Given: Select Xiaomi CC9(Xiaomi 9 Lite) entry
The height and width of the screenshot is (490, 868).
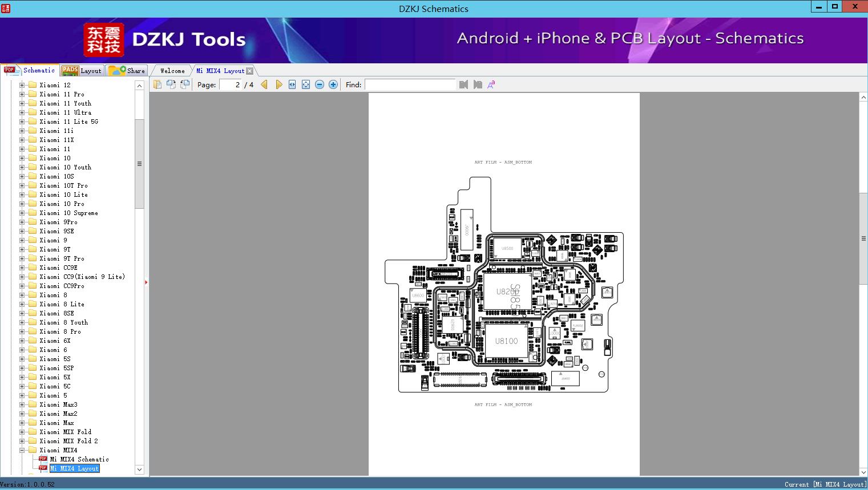Looking at the screenshot, I should point(82,277).
